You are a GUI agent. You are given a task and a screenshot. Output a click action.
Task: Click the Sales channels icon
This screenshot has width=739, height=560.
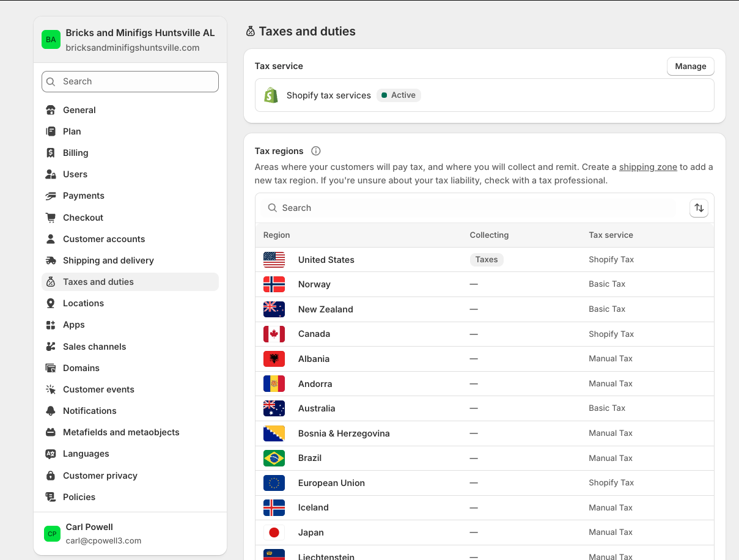(x=51, y=347)
